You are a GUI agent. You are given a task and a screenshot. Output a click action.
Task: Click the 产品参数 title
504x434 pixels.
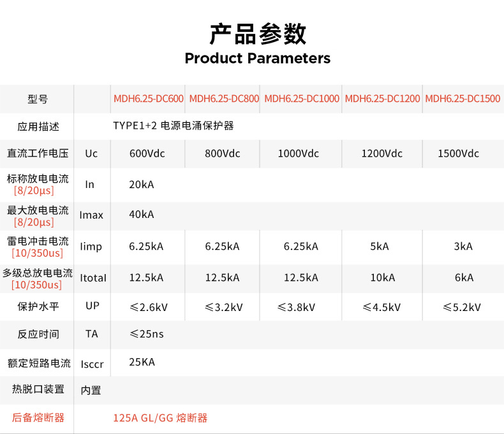pos(258,34)
